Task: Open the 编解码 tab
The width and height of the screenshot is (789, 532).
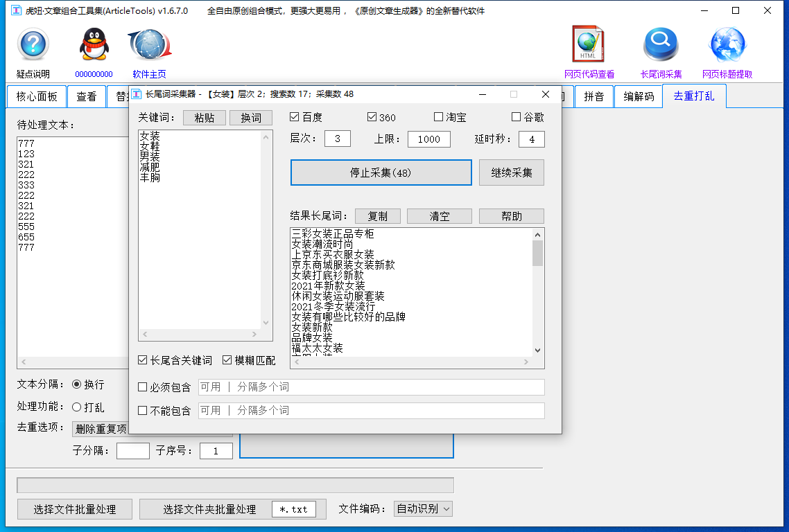Action: pyautogui.click(x=639, y=96)
